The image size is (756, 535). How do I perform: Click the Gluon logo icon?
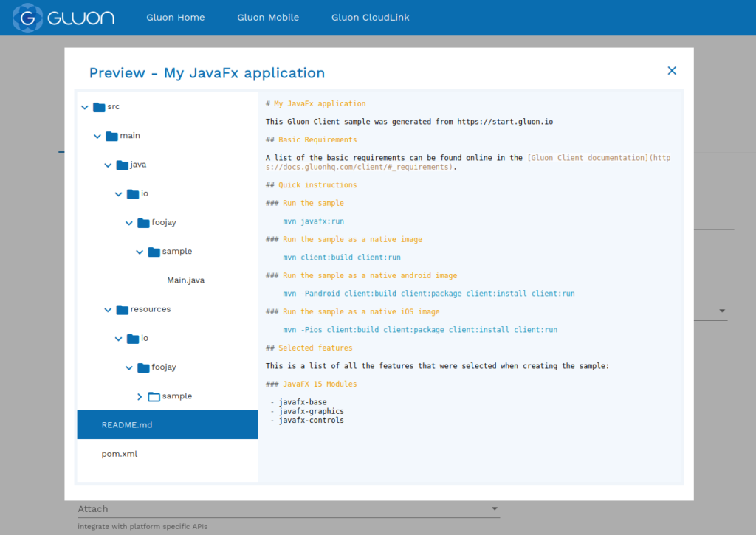(x=27, y=18)
